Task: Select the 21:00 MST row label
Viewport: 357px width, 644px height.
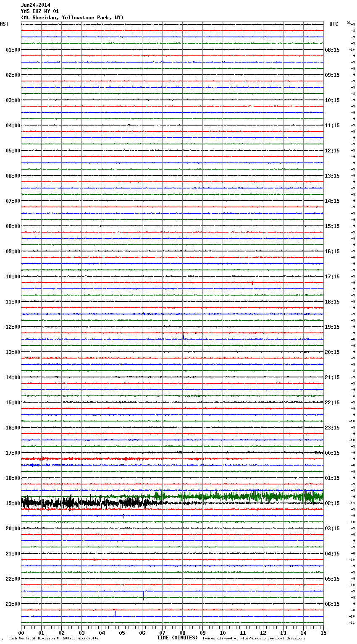Action: pos(13,554)
